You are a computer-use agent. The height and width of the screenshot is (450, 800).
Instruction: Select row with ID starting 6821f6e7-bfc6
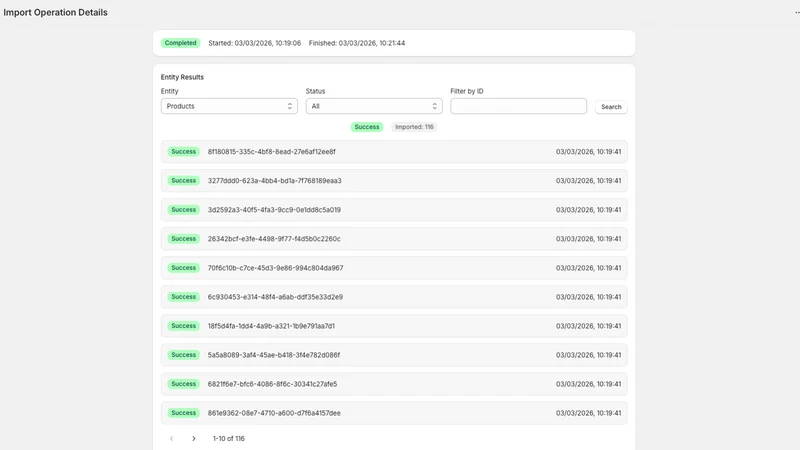pos(394,384)
